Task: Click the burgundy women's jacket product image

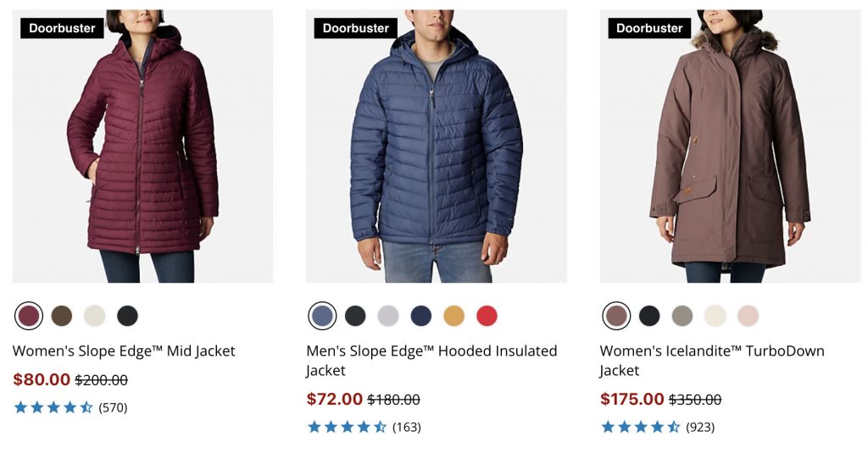Action: tap(142, 146)
